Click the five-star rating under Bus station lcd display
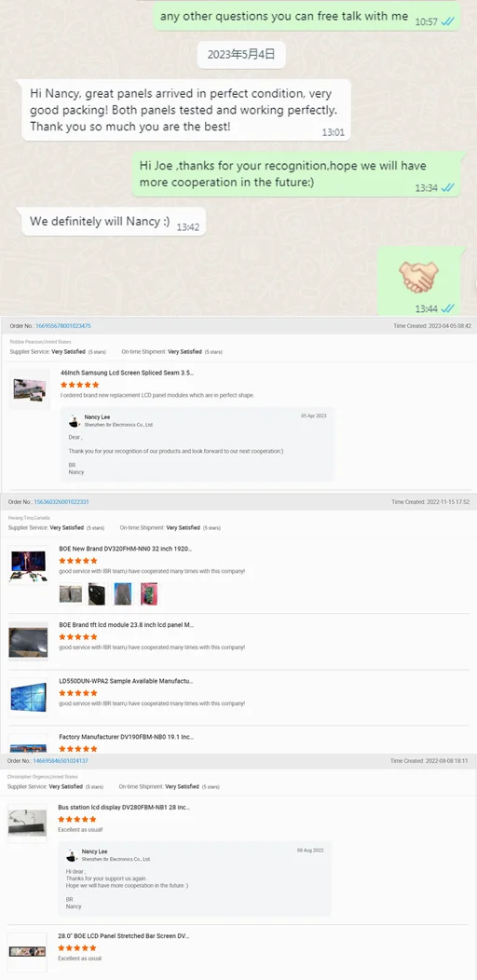The width and height of the screenshot is (477, 980). 77,819
